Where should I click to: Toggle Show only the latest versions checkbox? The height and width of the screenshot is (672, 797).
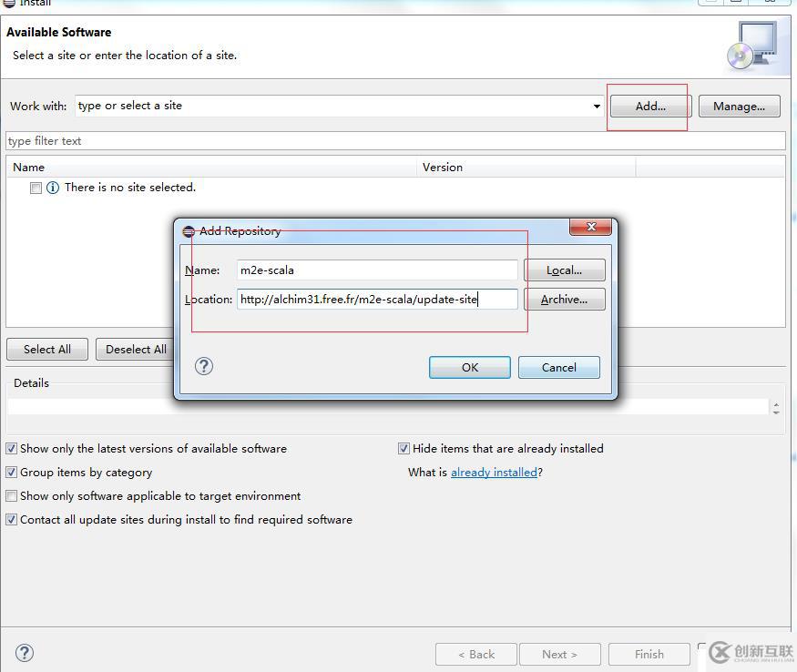coord(11,448)
